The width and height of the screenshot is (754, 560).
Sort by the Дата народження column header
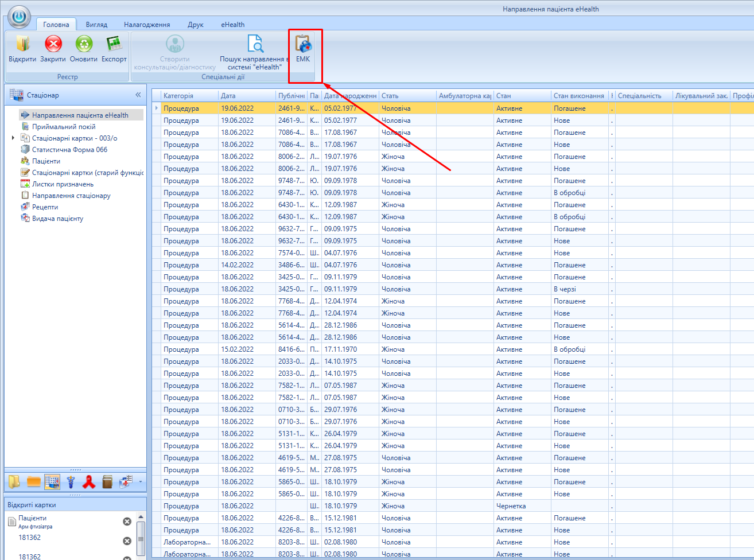pos(350,96)
